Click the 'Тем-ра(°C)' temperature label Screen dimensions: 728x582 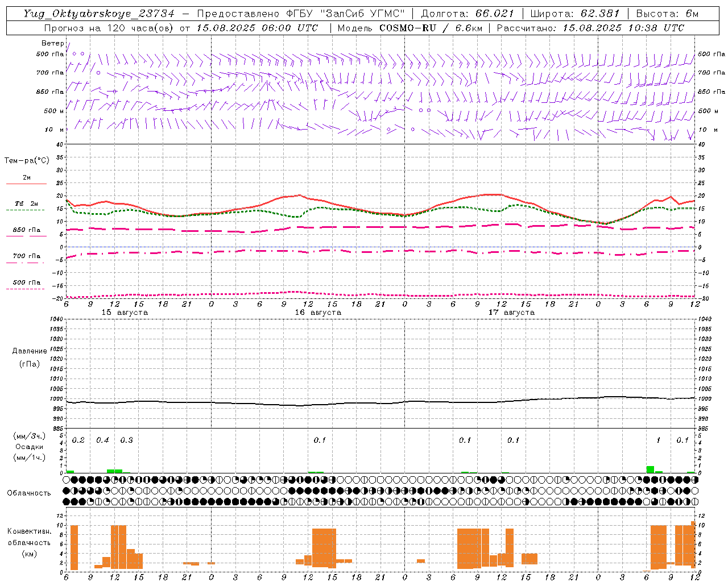pyautogui.click(x=27, y=161)
